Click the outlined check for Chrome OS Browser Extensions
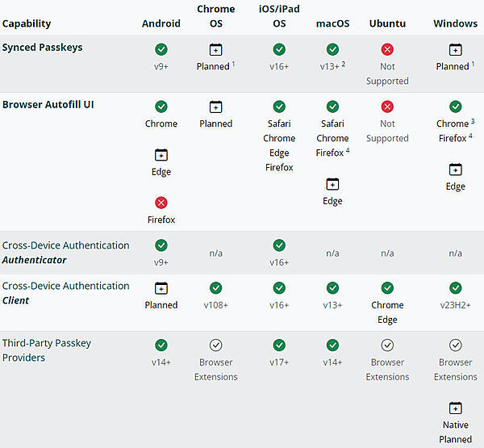Image resolution: width=484 pixels, height=448 pixels. pyautogui.click(x=215, y=345)
